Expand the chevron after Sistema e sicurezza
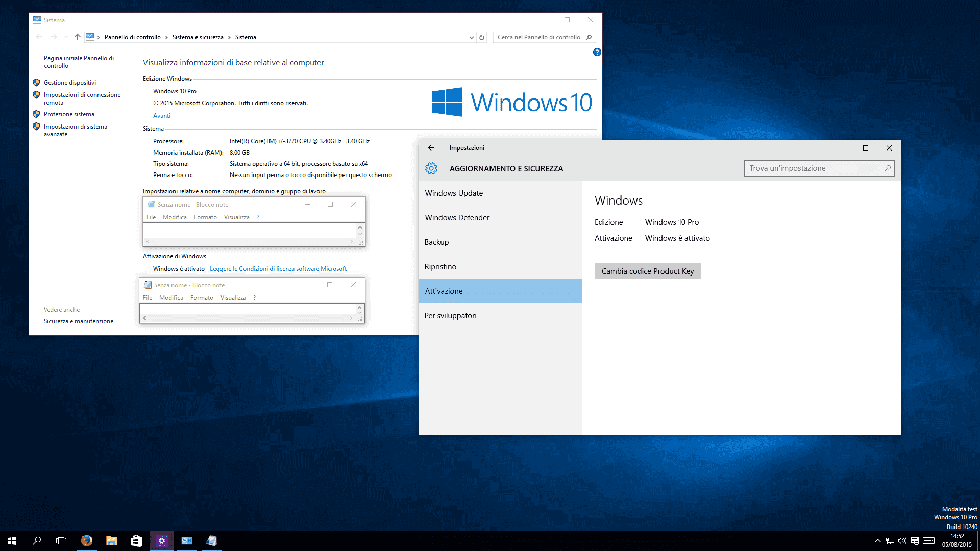980x551 pixels. click(229, 37)
